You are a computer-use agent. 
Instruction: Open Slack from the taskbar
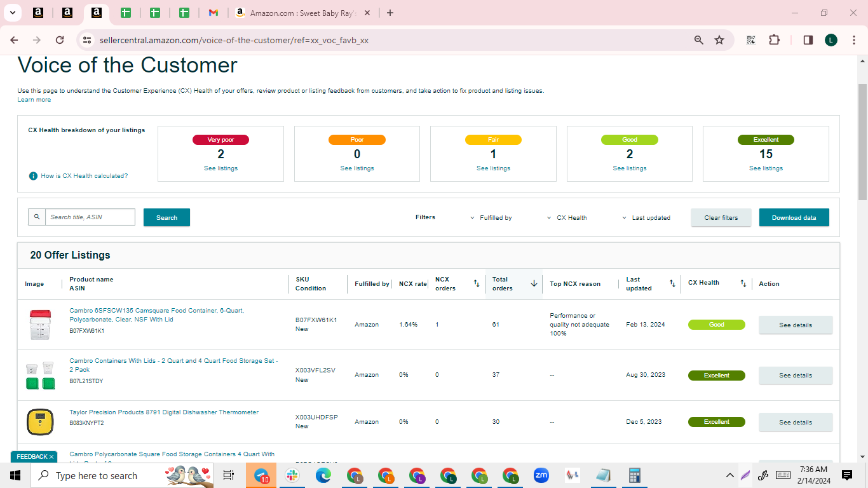point(292,475)
